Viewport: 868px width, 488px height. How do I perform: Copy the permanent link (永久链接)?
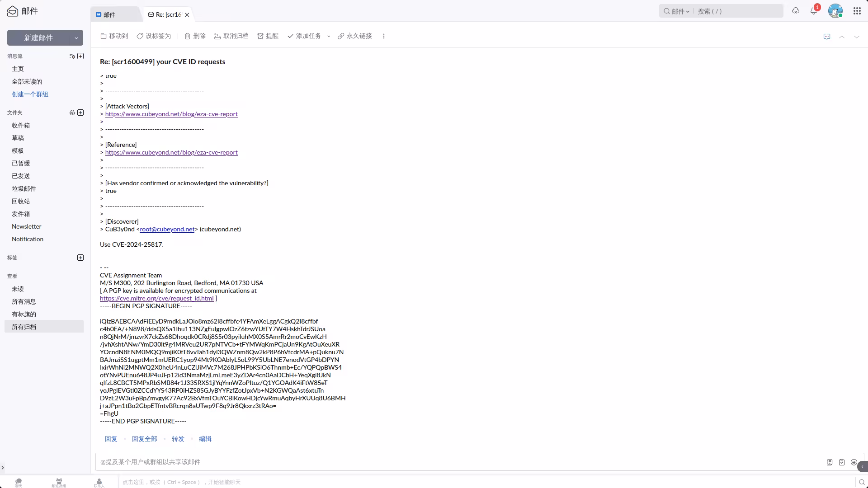355,36
